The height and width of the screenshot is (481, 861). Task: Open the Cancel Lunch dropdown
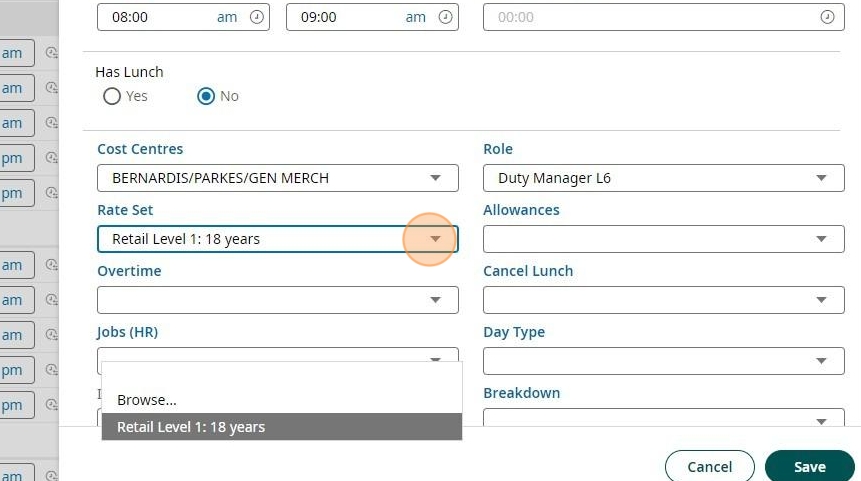click(x=822, y=300)
